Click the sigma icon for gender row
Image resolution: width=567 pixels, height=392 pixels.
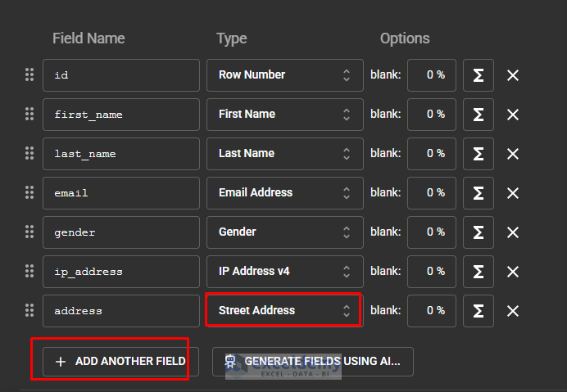point(479,232)
